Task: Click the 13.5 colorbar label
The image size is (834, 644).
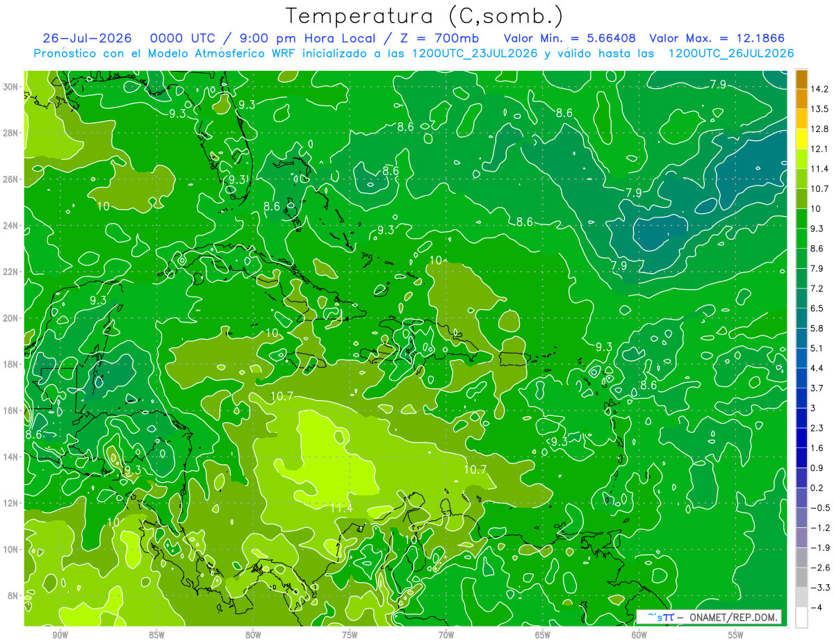Action: coord(819,109)
